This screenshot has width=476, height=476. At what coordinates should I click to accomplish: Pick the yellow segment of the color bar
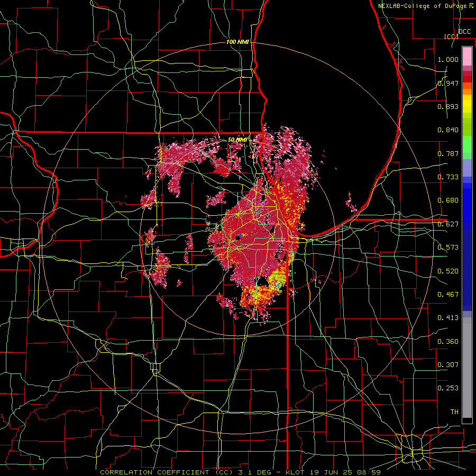467,104
